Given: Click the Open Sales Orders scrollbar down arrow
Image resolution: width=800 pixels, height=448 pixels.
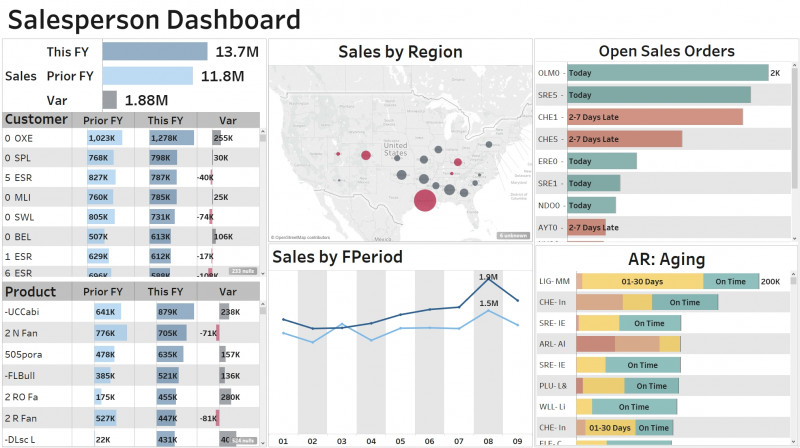Looking at the screenshot, I should click(794, 238).
